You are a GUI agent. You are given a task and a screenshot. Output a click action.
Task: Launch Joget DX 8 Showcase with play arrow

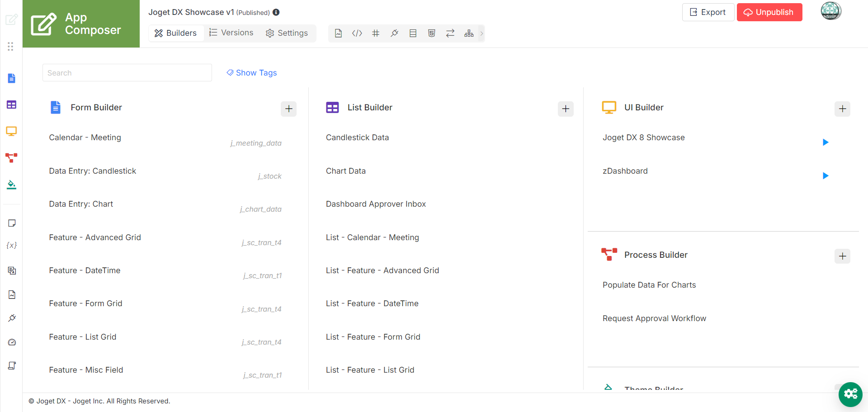(825, 142)
